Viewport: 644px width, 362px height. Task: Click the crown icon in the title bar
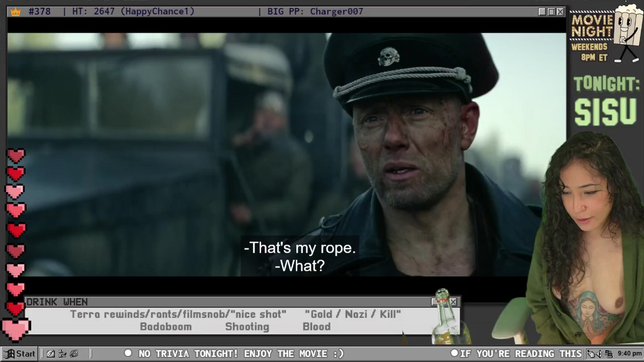[x=15, y=12]
